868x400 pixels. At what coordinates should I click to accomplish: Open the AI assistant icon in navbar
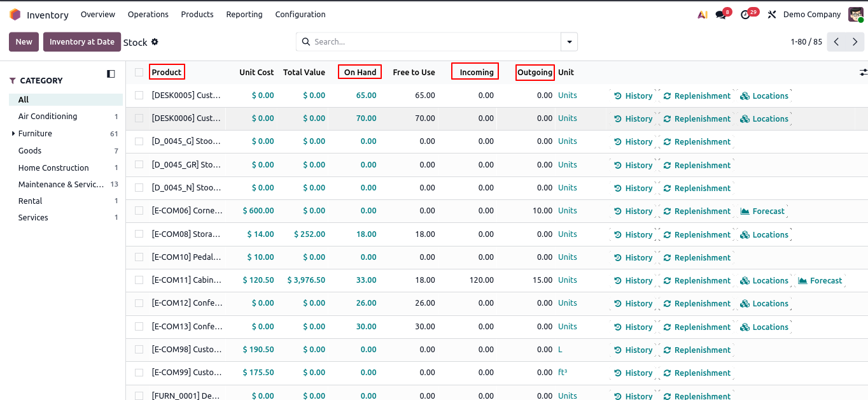point(703,15)
